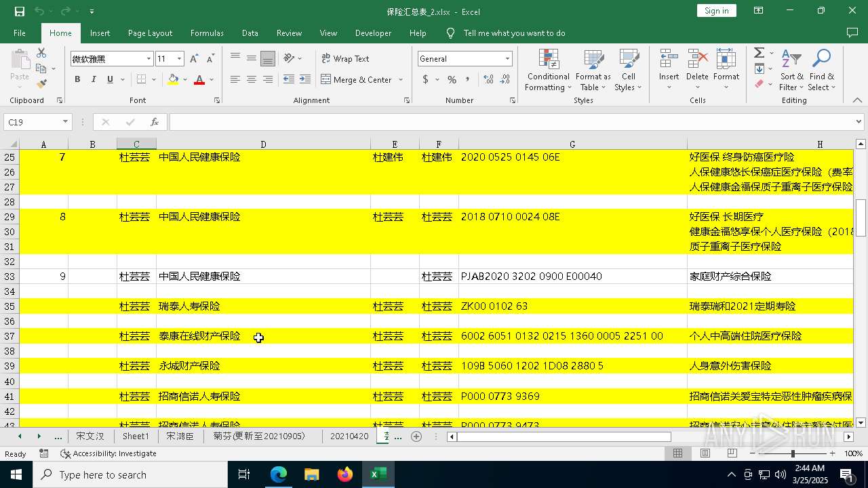This screenshot has width=868, height=488.
Task: Apply Borders using the borders icon
Action: click(141, 79)
